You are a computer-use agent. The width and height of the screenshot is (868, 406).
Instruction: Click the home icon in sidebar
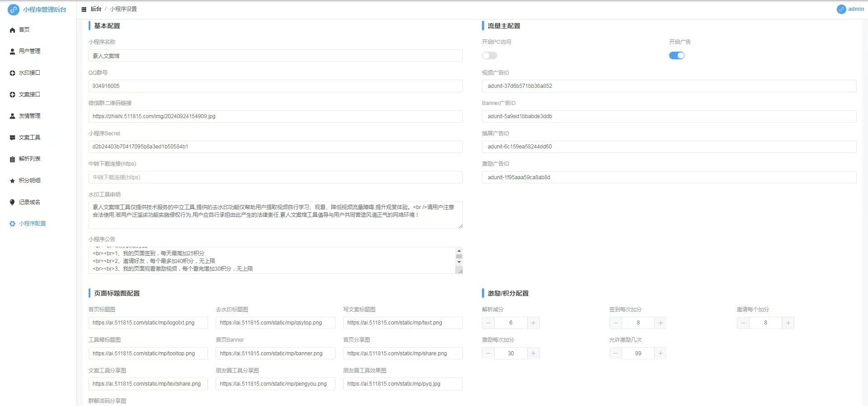tap(12, 30)
